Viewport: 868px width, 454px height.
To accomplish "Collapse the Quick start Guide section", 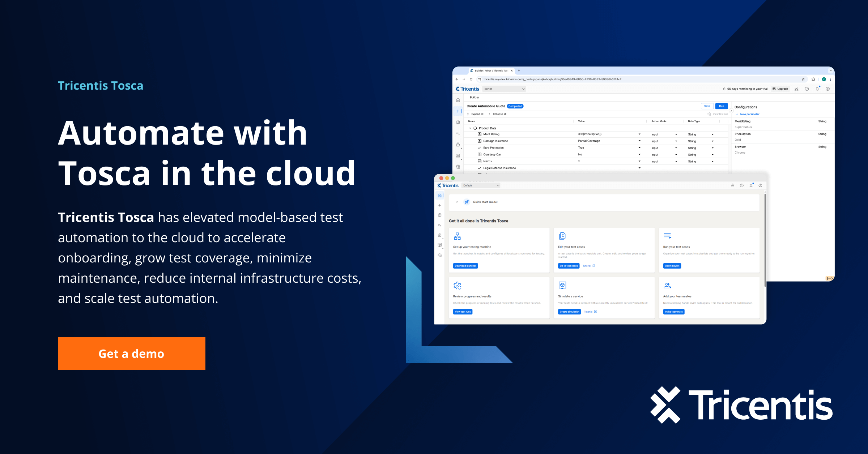I will pyautogui.click(x=456, y=202).
